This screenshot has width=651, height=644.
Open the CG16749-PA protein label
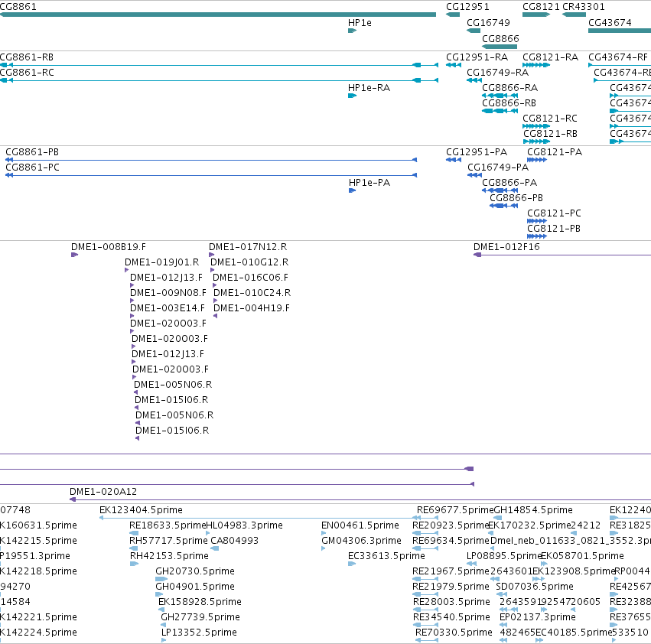pos(498,168)
